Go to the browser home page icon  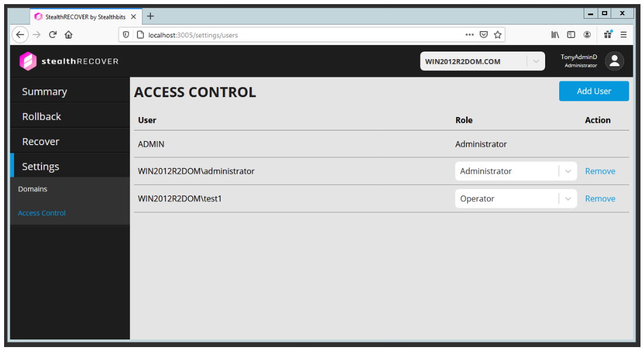click(x=68, y=35)
